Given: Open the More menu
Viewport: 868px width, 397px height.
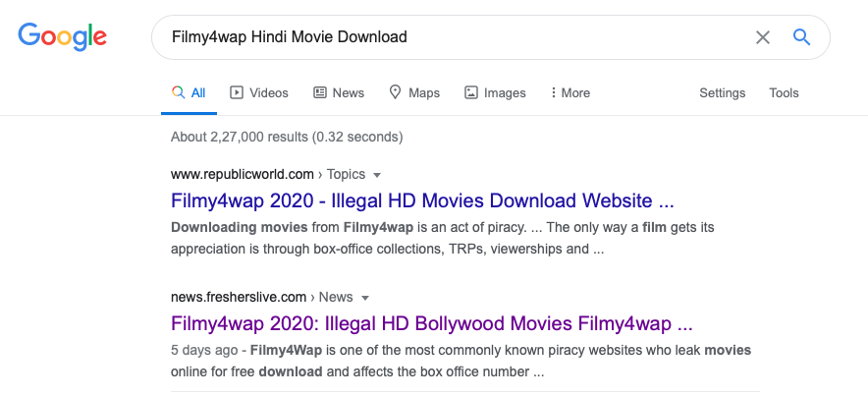Looking at the screenshot, I should pos(570,92).
